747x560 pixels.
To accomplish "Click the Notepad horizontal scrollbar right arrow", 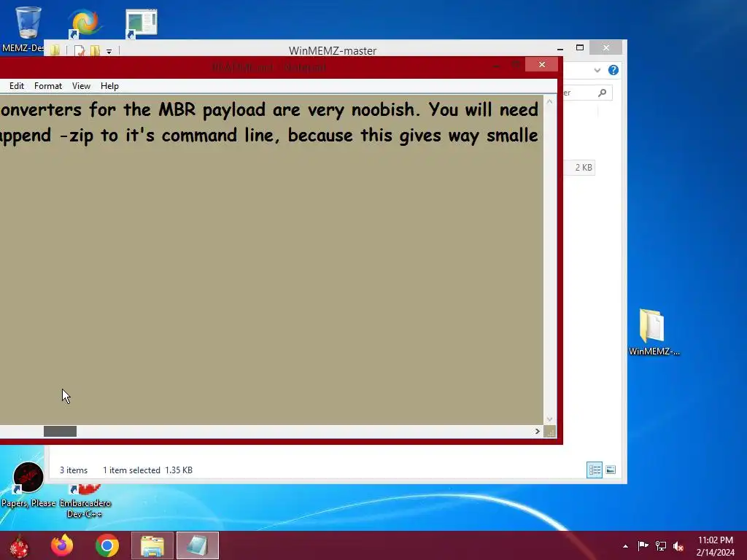I will click(538, 432).
